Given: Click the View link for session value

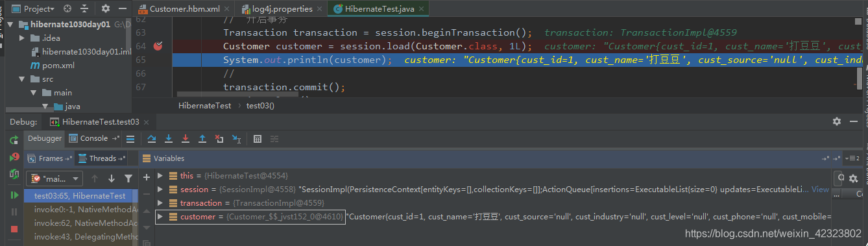Looking at the screenshot, I should tap(820, 190).
